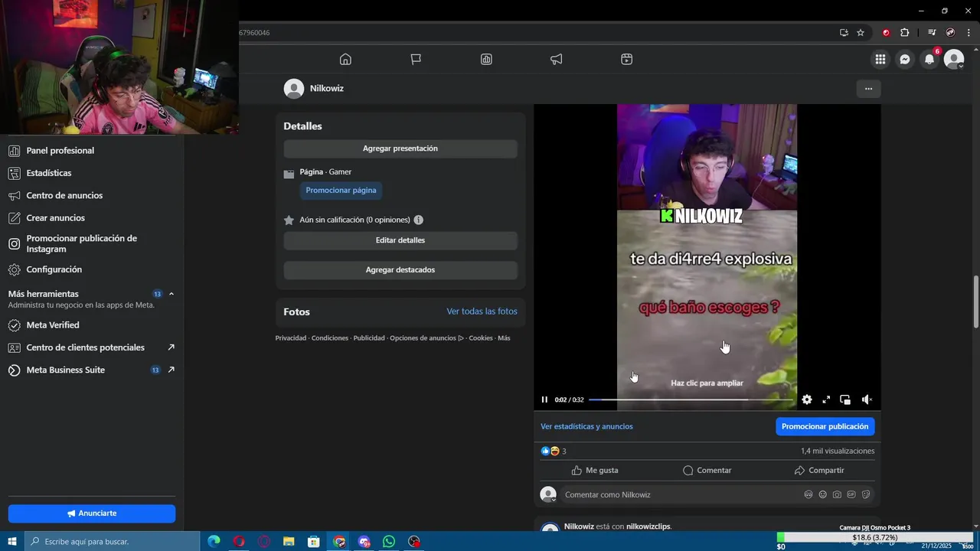Open emoji picker in comment box
This screenshot has width=980, height=551.
click(x=823, y=494)
